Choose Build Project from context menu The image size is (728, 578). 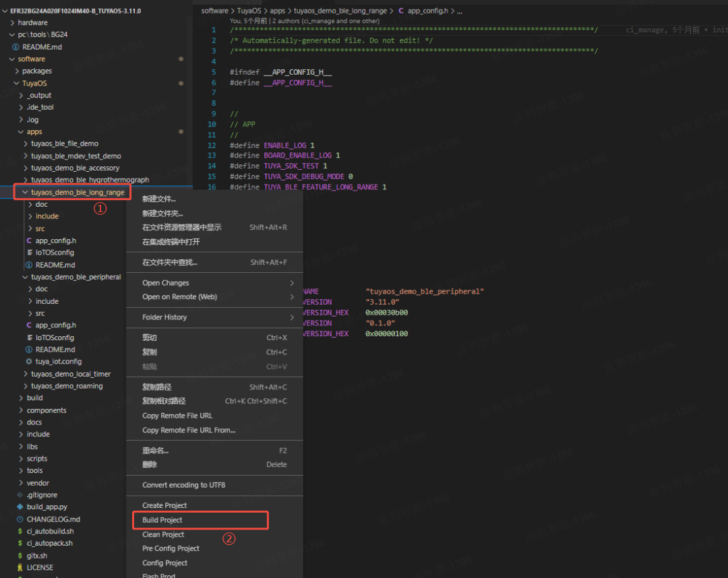click(x=162, y=520)
